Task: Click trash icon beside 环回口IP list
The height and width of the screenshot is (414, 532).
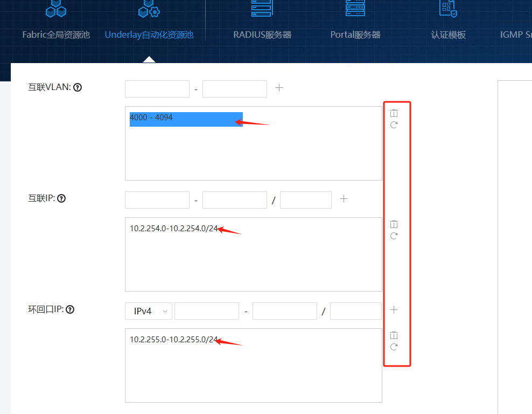Action: [x=394, y=335]
